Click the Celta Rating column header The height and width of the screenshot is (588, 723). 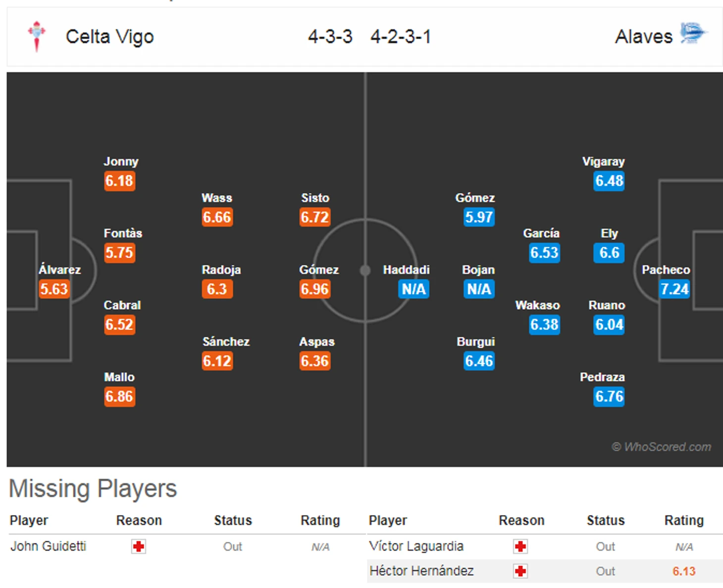tap(320, 521)
